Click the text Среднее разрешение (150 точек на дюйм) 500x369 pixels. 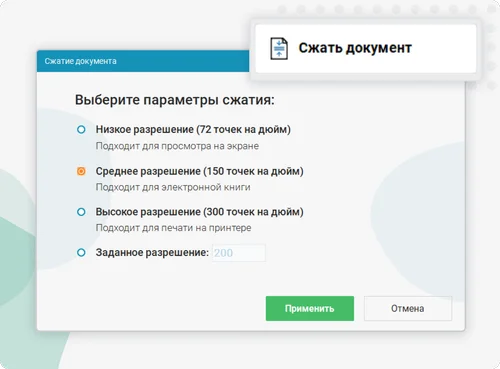[x=199, y=171]
